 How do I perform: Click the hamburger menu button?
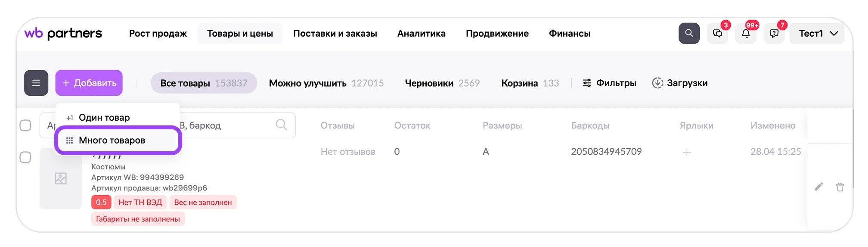click(x=36, y=83)
